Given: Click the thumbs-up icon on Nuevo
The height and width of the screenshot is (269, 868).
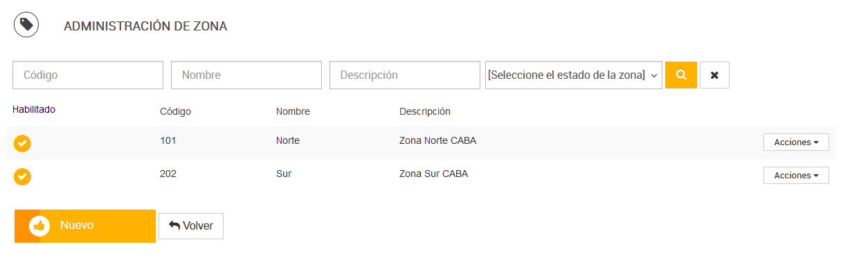Looking at the screenshot, I should pyautogui.click(x=39, y=226).
